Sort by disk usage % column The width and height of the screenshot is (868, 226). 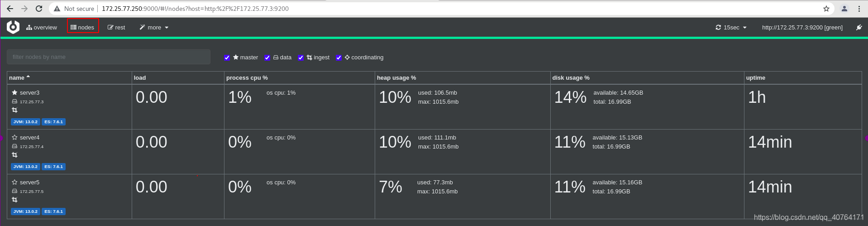571,77
